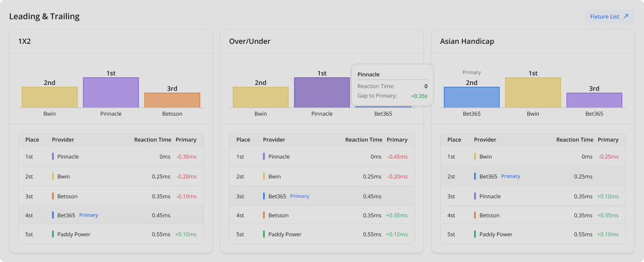Click the arrow icon beside Fixture List
The height and width of the screenshot is (262, 644).
[626, 17]
